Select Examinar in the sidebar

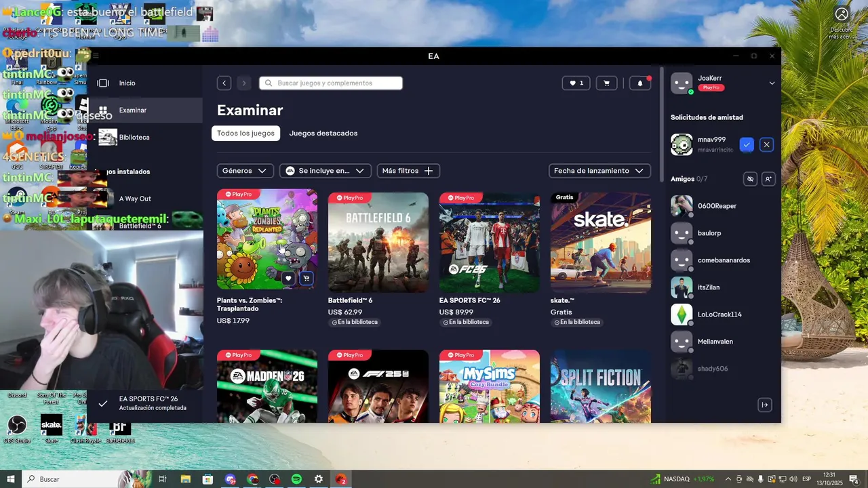pyautogui.click(x=145, y=110)
